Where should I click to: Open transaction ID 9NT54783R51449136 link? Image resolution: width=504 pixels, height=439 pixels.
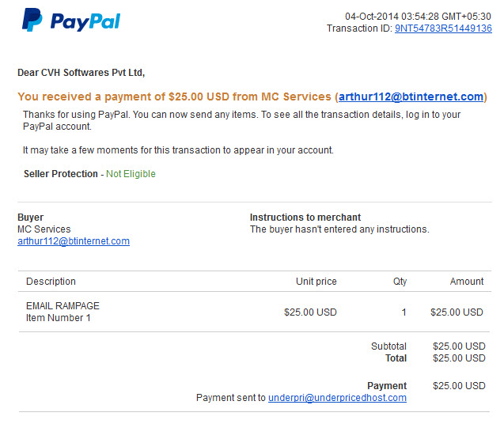pyautogui.click(x=443, y=28)
